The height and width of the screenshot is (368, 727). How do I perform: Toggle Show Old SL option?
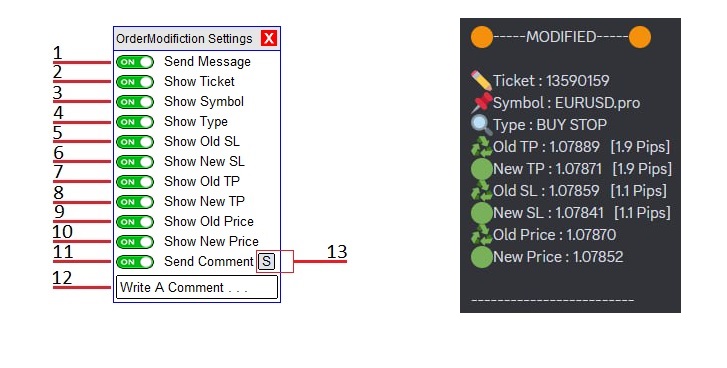pos(134,142)
